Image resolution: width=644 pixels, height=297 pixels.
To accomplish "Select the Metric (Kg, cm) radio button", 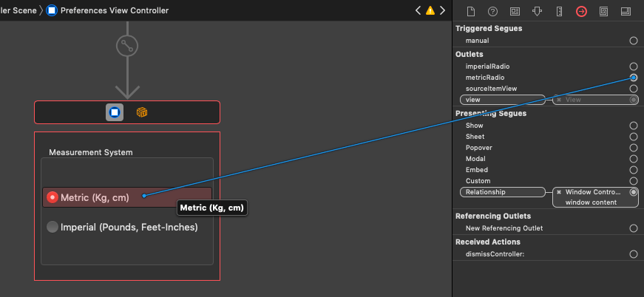I will [x=52, y=197].
